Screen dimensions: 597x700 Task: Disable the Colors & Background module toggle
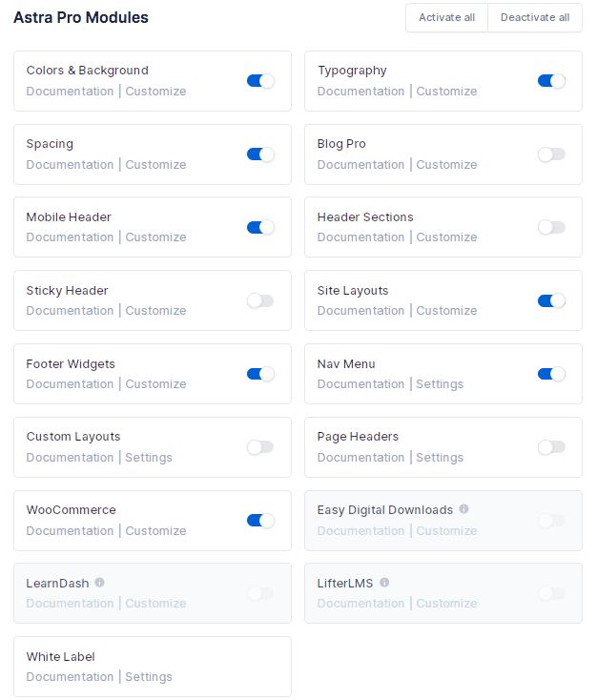[x=260, y=81]
